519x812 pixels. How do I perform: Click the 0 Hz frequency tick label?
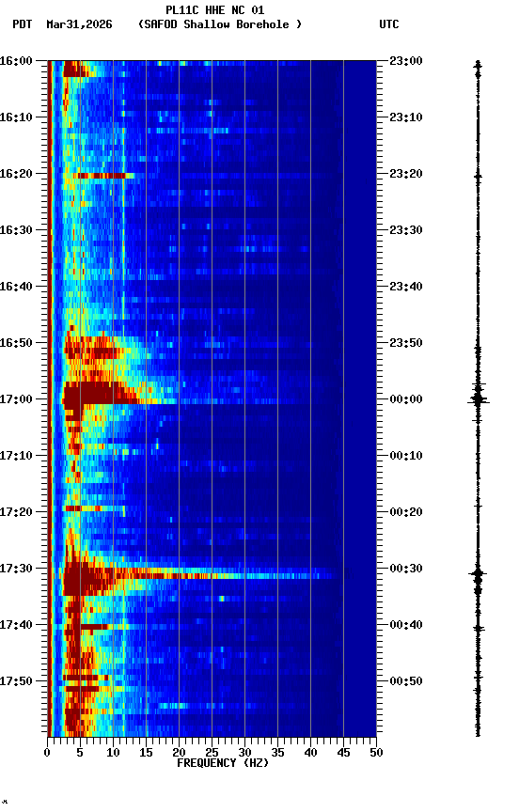click(x=48, y=753)
